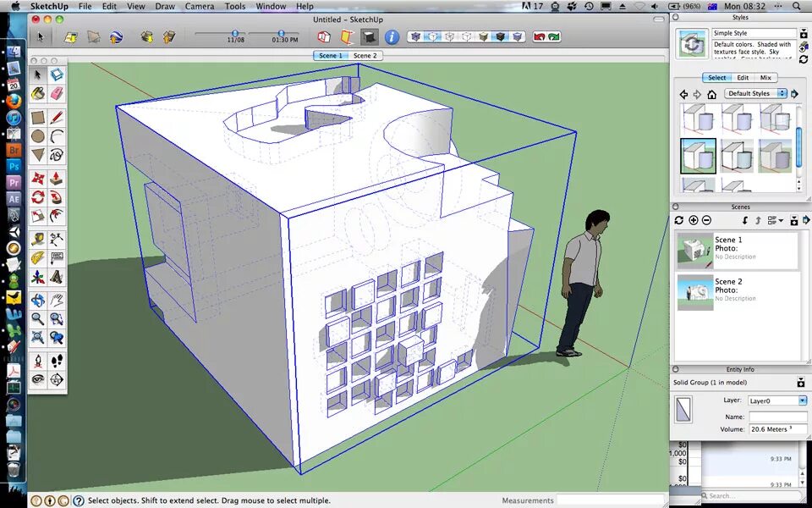Open the Layer0 layer dropdown
This screenshot has height=508, width=812.
tap(776, 400)
